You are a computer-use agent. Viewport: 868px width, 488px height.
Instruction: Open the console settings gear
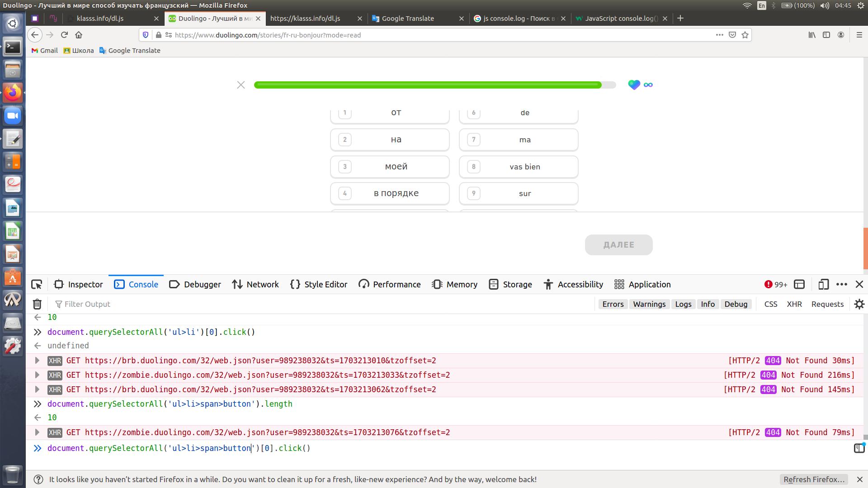(x=859, y=304)
